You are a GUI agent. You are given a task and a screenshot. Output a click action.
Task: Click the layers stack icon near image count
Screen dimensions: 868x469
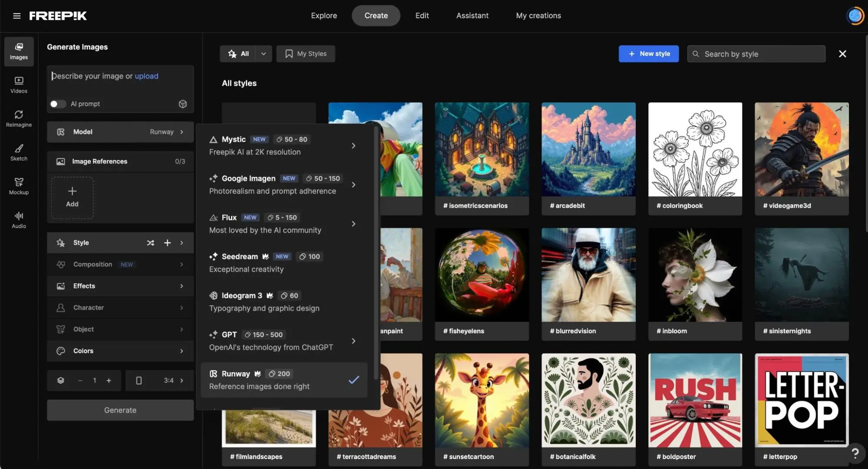[61, 380]
